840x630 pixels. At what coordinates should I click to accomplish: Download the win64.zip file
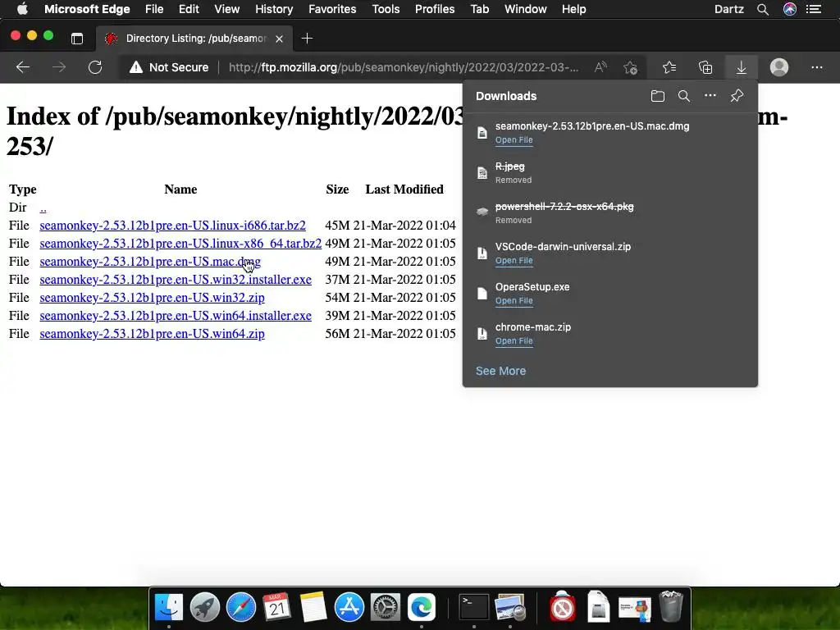152,334
